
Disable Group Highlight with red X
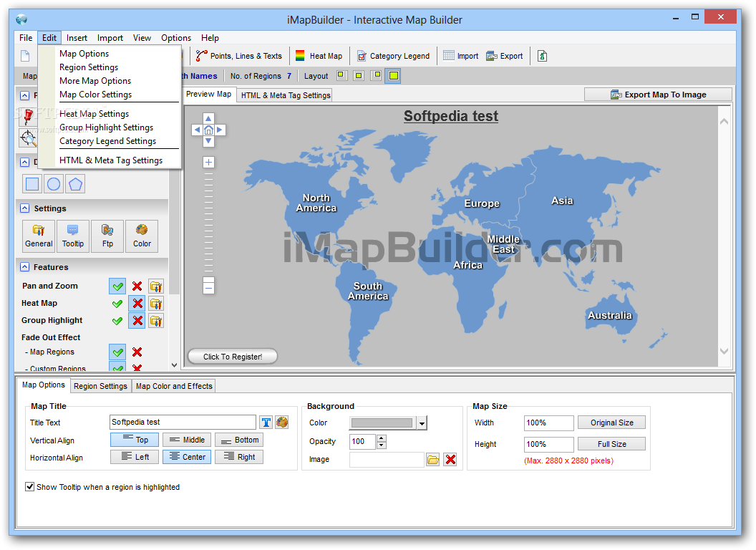tap(137, 321)
